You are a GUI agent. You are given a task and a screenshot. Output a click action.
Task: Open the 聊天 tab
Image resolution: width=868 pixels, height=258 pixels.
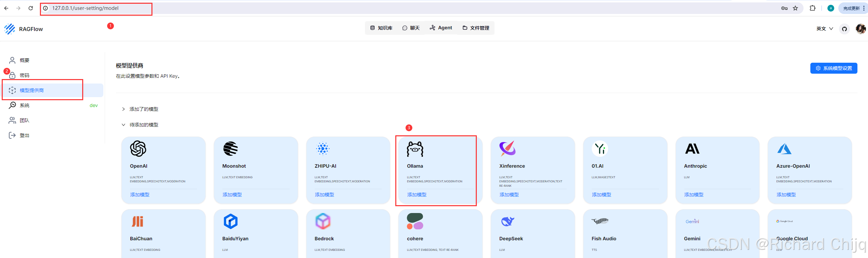(411, 28)
